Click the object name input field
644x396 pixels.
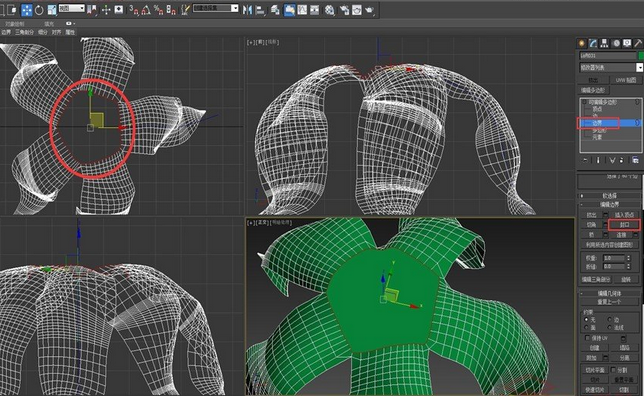click(608, 55)
